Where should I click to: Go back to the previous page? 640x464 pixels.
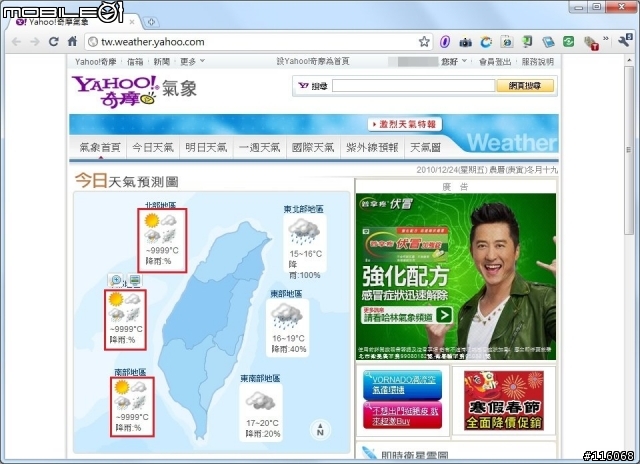[16, 42]
